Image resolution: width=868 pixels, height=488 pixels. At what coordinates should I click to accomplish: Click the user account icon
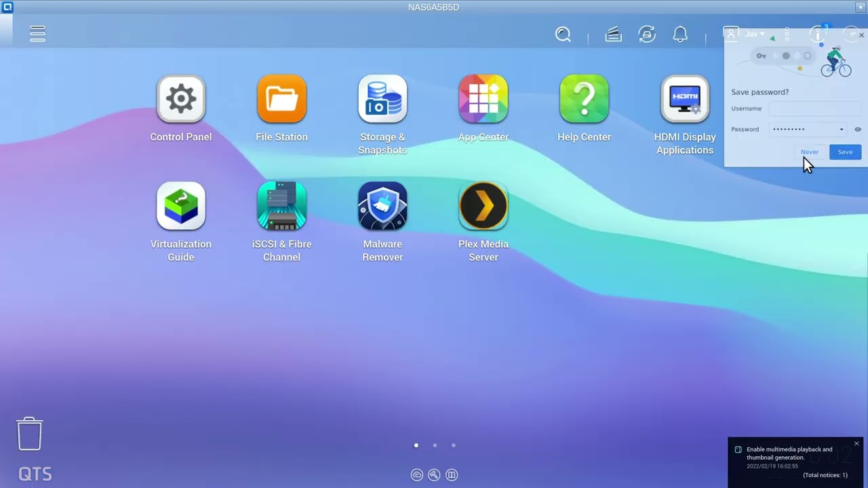[730, 34]
